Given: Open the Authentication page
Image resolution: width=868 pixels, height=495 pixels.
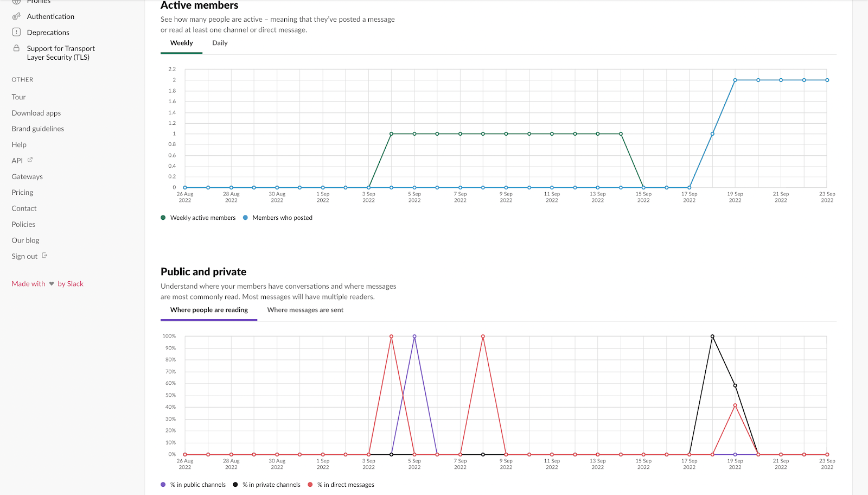Looking at the screenshot, I should coord(50,17).
